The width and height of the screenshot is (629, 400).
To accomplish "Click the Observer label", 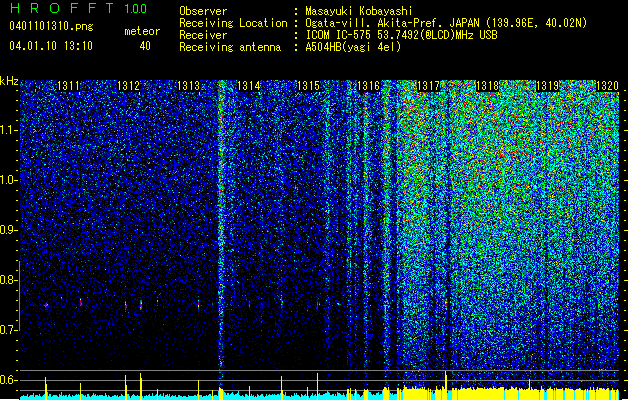I will 203,11.
